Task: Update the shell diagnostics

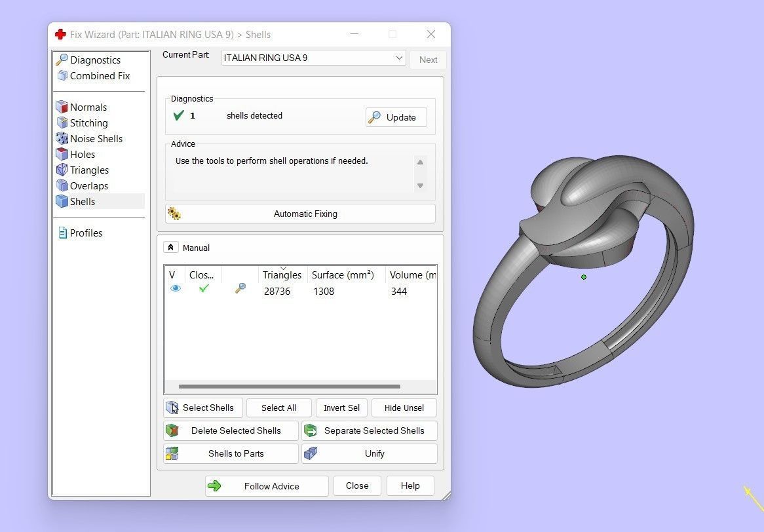Action: [396, 117]
